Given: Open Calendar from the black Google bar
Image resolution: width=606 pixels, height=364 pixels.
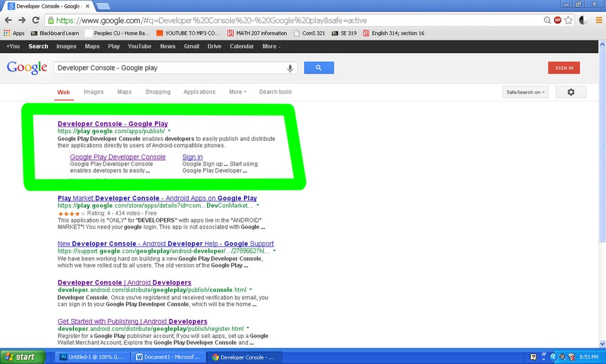Looking at the screenshot, I should click(x=242, y=46).
